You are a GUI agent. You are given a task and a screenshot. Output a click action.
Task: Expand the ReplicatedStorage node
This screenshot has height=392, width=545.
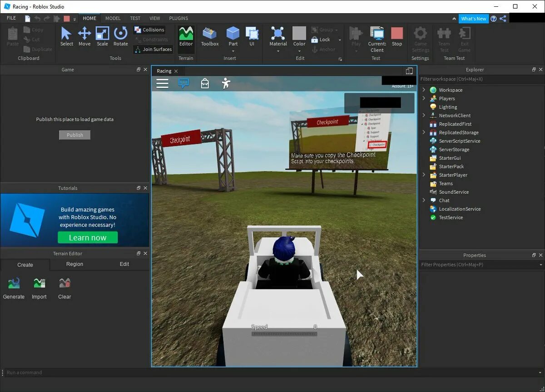pyautogui.click(x=424, y=132)
